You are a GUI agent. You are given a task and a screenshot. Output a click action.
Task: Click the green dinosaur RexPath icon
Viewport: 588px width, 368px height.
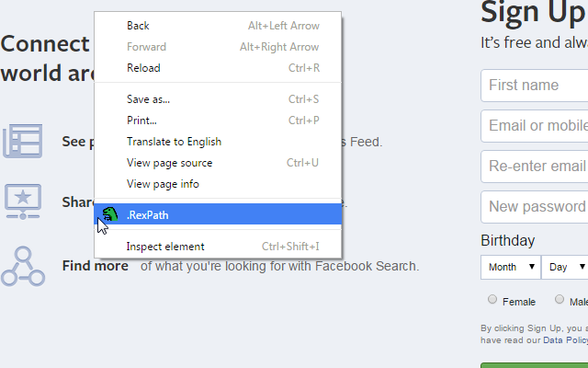point(110,214)
